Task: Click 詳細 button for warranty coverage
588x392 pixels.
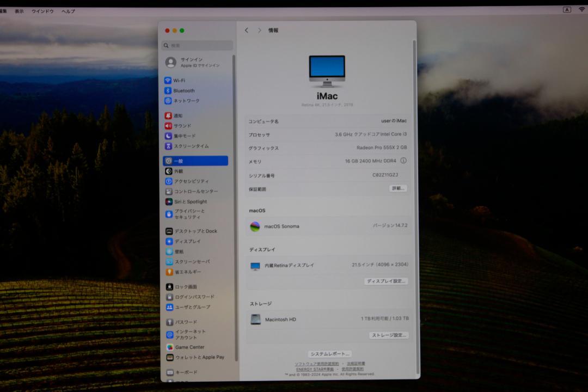Action: point(397,188)
